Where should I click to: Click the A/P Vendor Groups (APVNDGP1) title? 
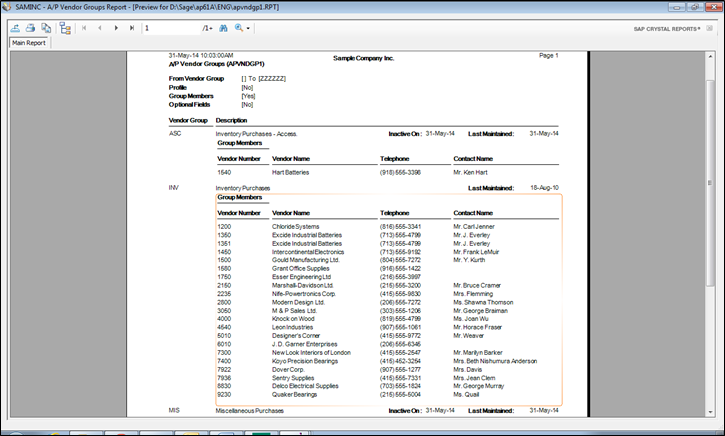coord(216,64)
